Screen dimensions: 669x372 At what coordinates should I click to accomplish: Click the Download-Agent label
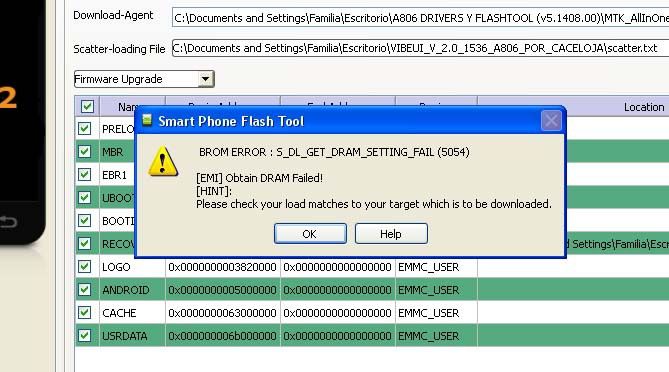click(x=113, y=15)
